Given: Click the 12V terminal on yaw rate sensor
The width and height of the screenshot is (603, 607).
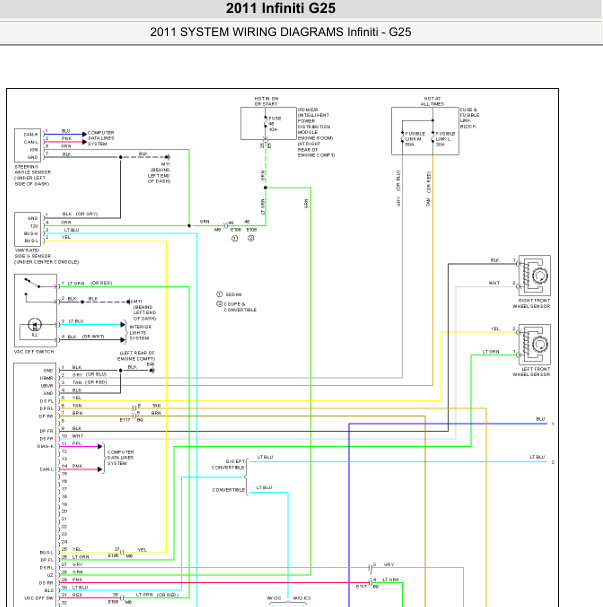Looking at the screenshot, I should coord(34,226).
